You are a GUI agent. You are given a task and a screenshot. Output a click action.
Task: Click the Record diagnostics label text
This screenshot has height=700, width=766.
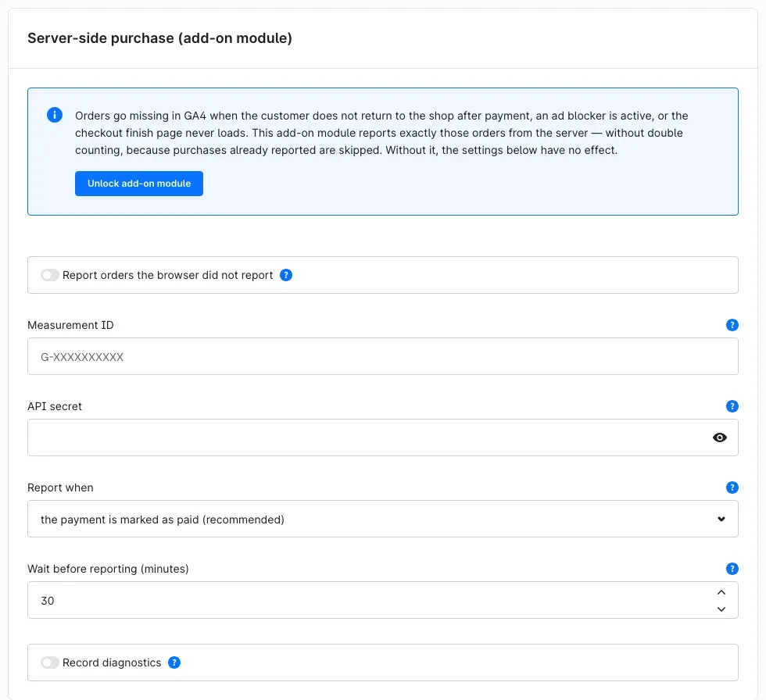click(112, 662)
